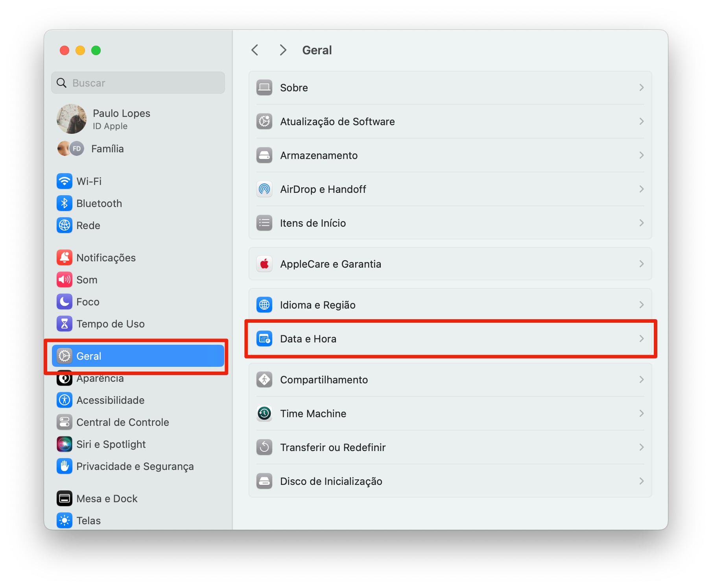Screen dimensions: 712x588
Task: Select the Bluetooth icon in sidebar
Action: pos(65,203)
